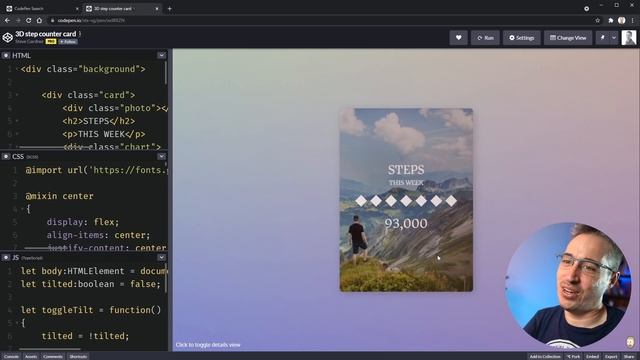View site info lock icon

pyautogui.click(x=52, y=20)
